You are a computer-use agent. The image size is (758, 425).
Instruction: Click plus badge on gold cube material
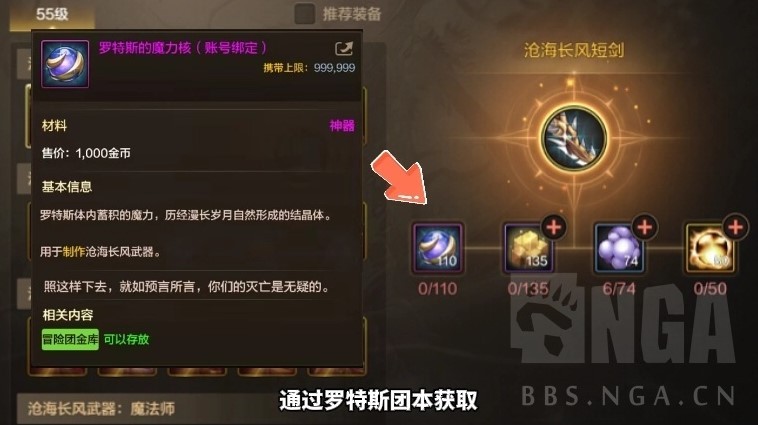(x=554, y=227)
